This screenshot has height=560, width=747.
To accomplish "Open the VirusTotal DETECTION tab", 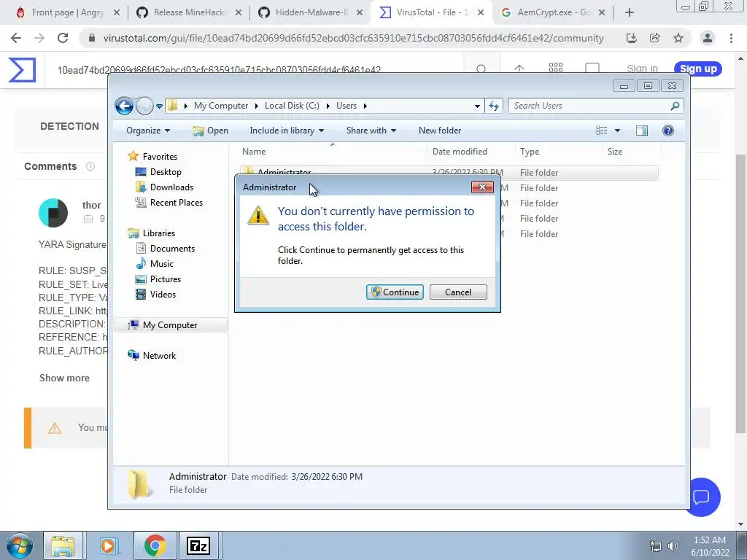I will (69, 126).
